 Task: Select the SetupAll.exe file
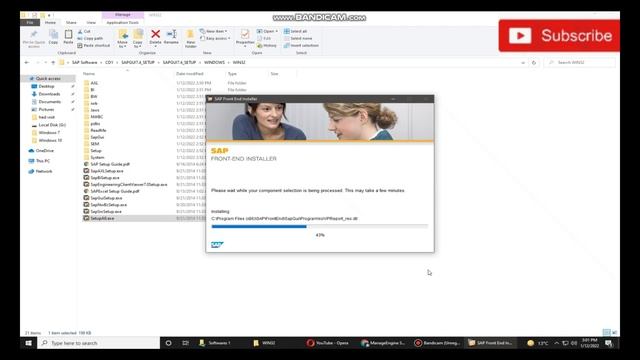[x=102, y=219]
